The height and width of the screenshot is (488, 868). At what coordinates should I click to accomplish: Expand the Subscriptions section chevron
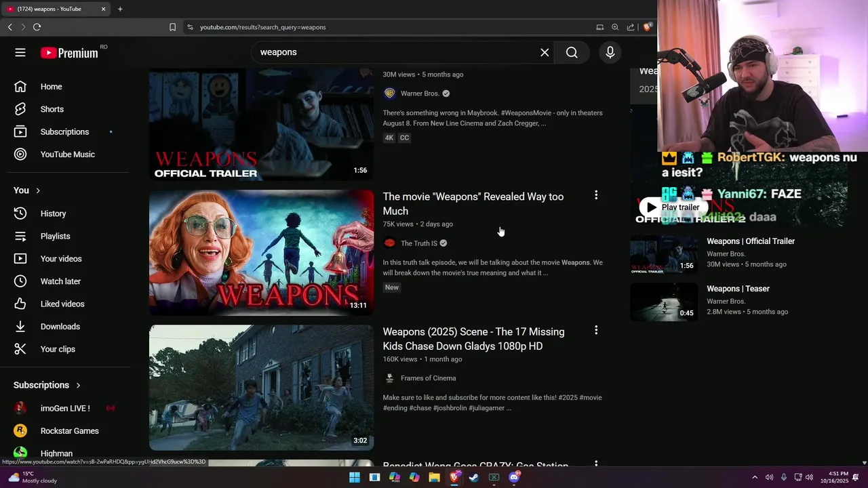(x=78, y=385)
